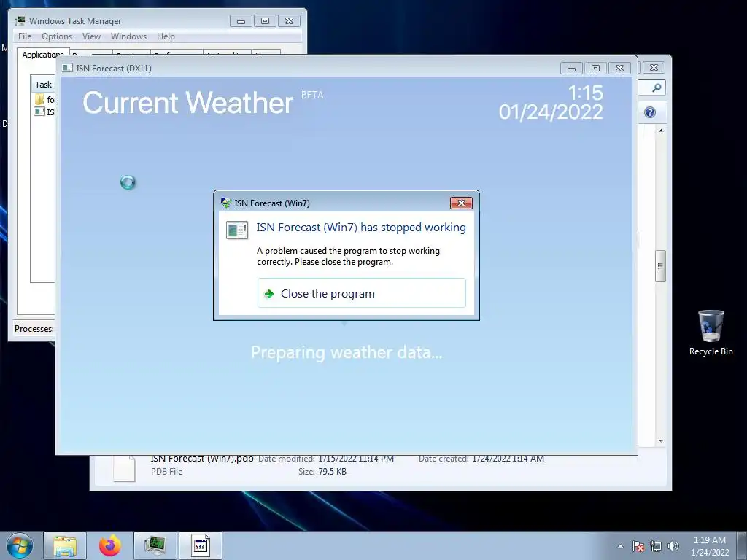Click the Explorer vertical scrollbar thumb
This screenshot has width=747, height=560.
660,265
